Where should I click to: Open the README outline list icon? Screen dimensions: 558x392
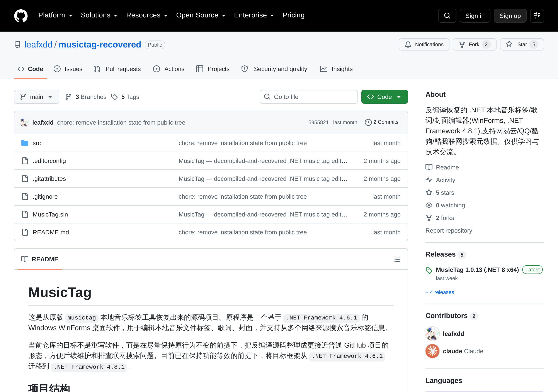(397, 259)
